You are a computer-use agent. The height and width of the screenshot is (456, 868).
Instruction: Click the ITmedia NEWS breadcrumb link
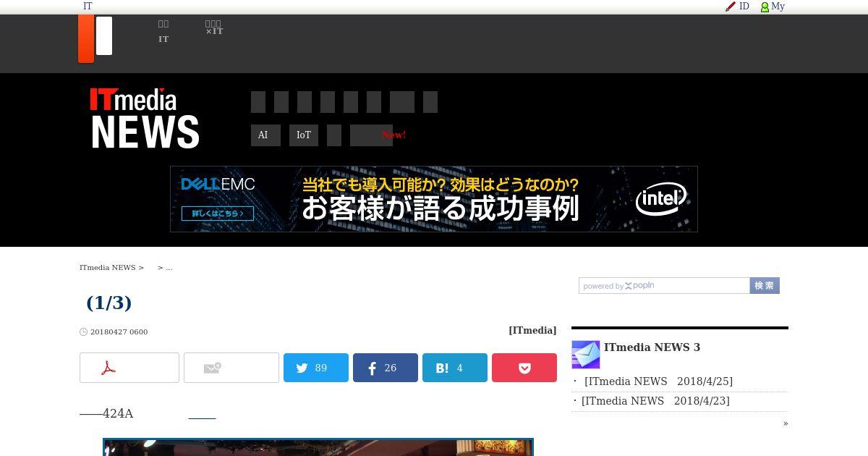[108, 268]
